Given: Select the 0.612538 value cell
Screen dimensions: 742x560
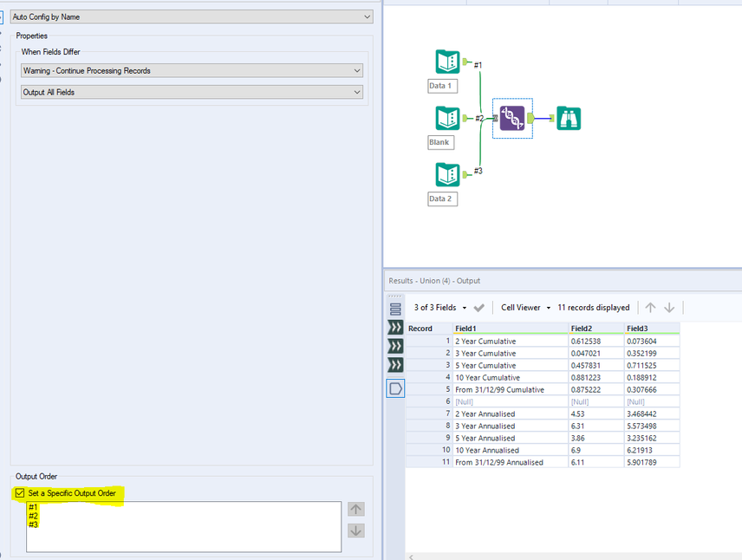Looking at the screenshot, I should coord(596,342).
